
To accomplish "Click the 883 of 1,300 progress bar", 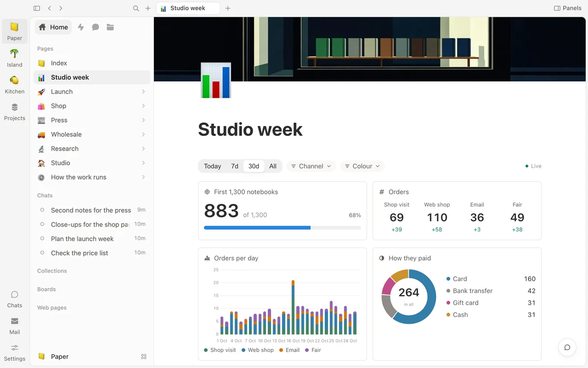I will tap(282, 228).
